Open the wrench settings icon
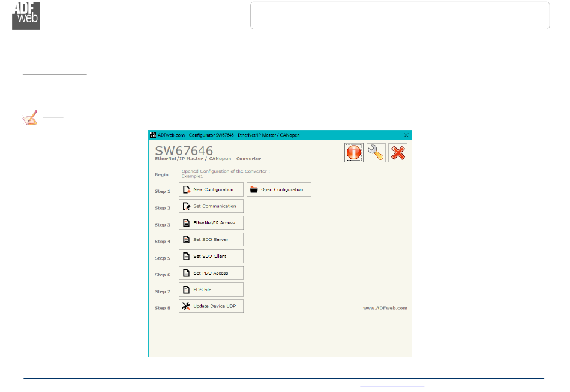 tap(376, 153)
